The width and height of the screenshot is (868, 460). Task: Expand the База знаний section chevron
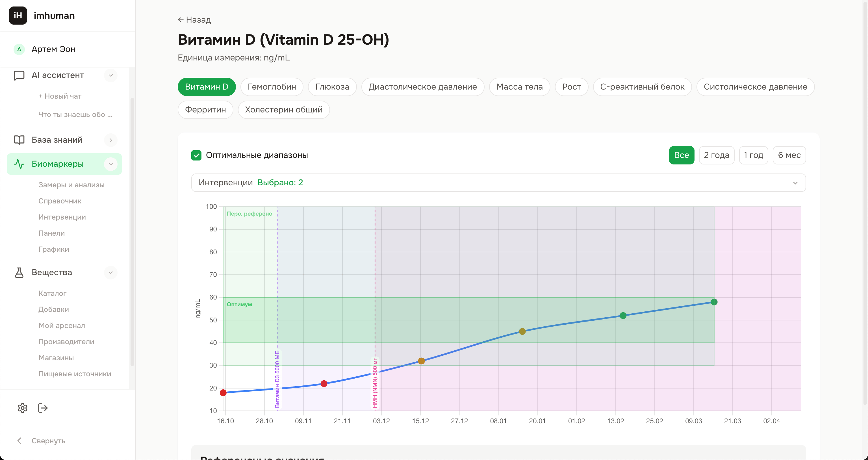coord(110,140)
